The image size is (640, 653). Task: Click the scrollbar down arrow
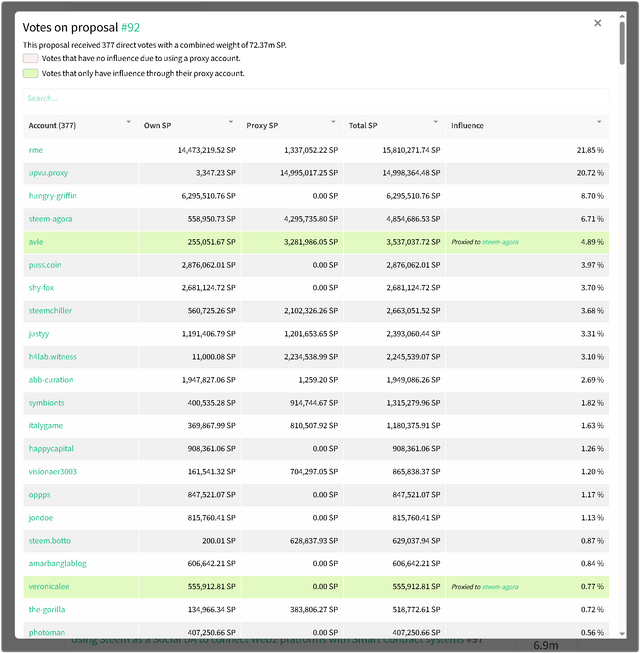click(622, 634)
